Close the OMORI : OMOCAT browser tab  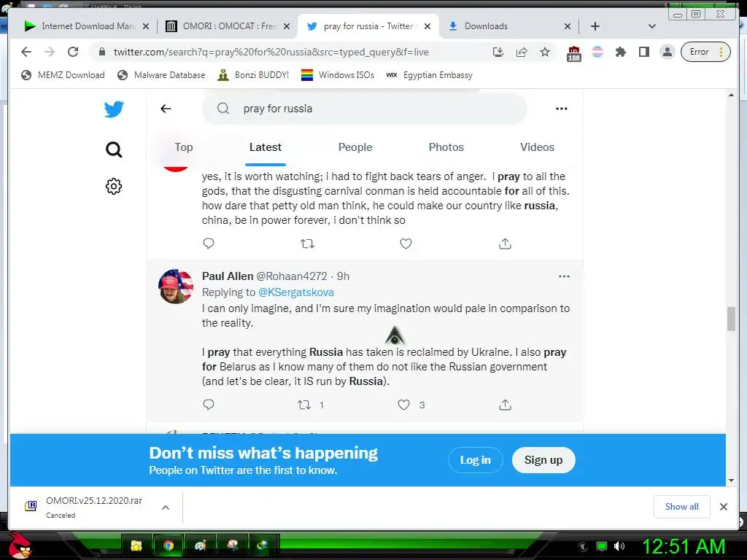(286, 26)
